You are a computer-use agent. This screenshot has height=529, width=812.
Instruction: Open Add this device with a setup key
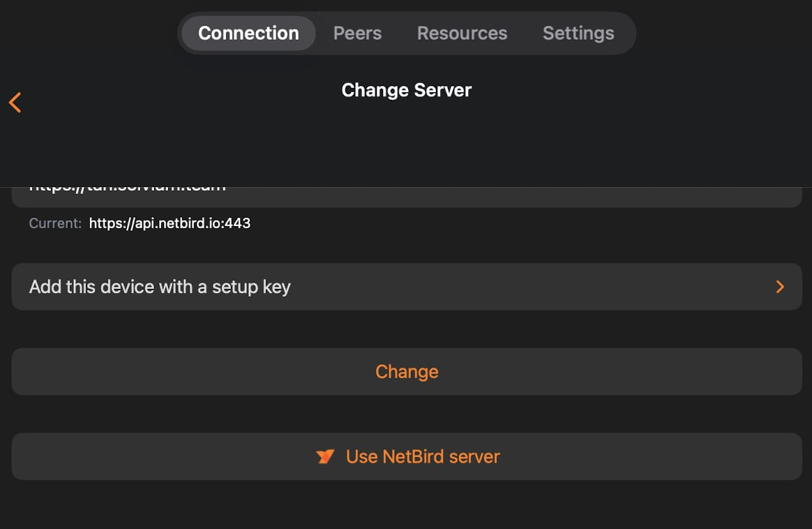[x=407, y=287]
